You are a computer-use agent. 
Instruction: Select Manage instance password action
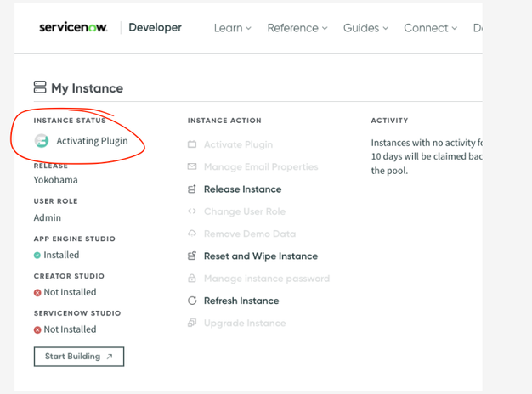click(x=267, y=279)
